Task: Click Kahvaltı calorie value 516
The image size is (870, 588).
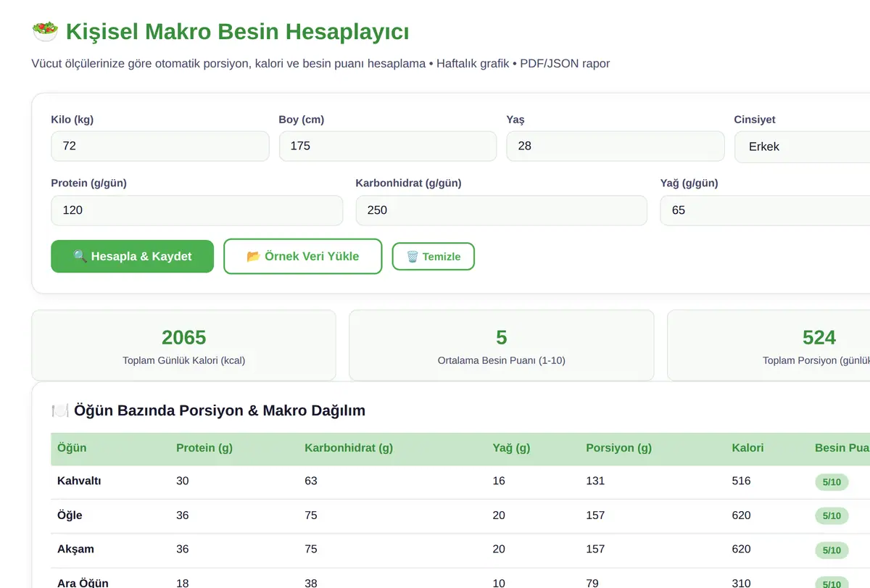Action: tap(741, 481)
